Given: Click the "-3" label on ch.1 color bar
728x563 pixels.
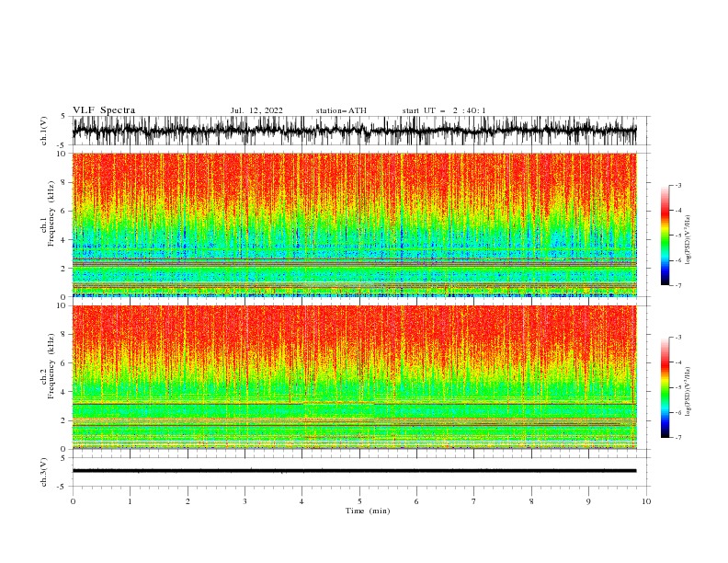Looking at the screenshot, I should [678, 185].
